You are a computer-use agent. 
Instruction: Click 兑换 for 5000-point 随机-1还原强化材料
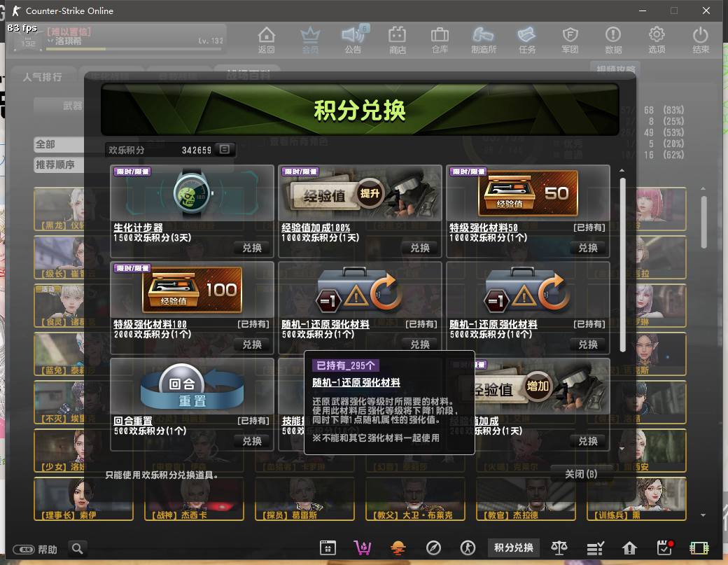pyautogui.click(x=588, y=344)
